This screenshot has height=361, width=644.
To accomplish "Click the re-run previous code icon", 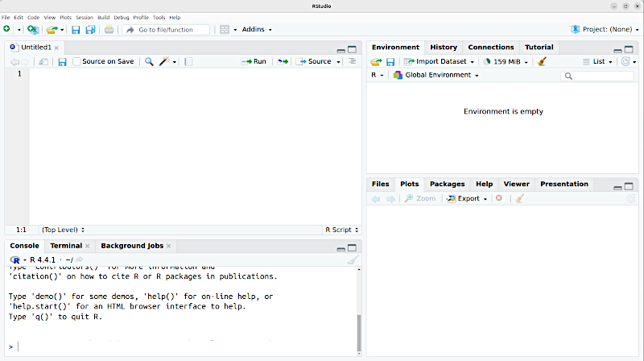I will pyautogui.click(x=283, y=61).
